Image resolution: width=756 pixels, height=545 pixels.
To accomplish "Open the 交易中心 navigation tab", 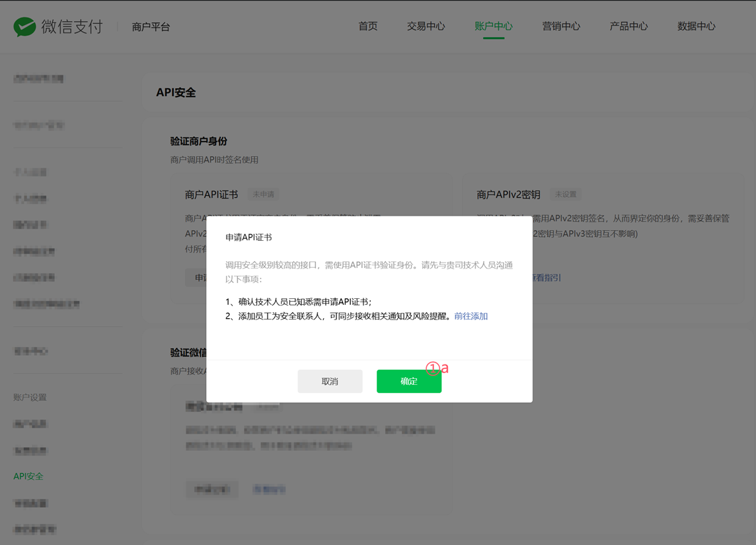I will click(426, 26).
